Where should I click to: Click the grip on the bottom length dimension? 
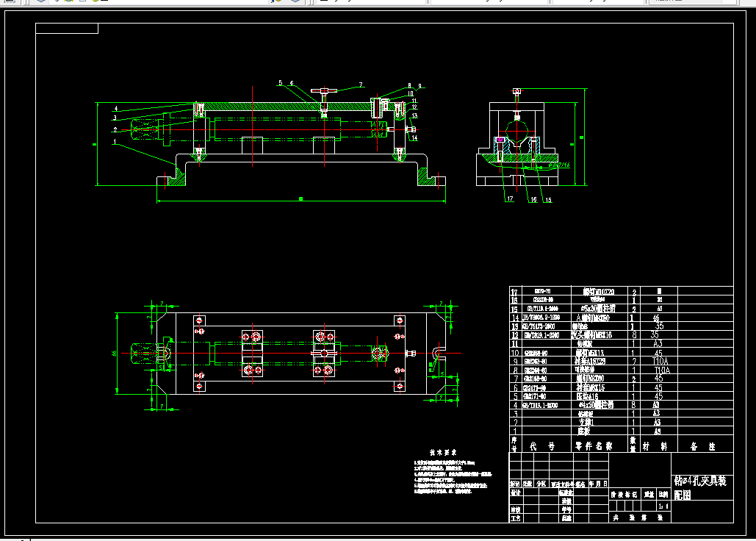point(301,198)
